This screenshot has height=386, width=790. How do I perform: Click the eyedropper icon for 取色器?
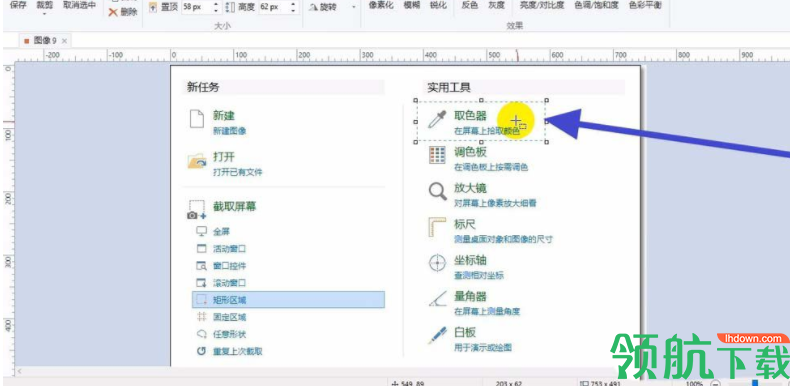(437, 120)
